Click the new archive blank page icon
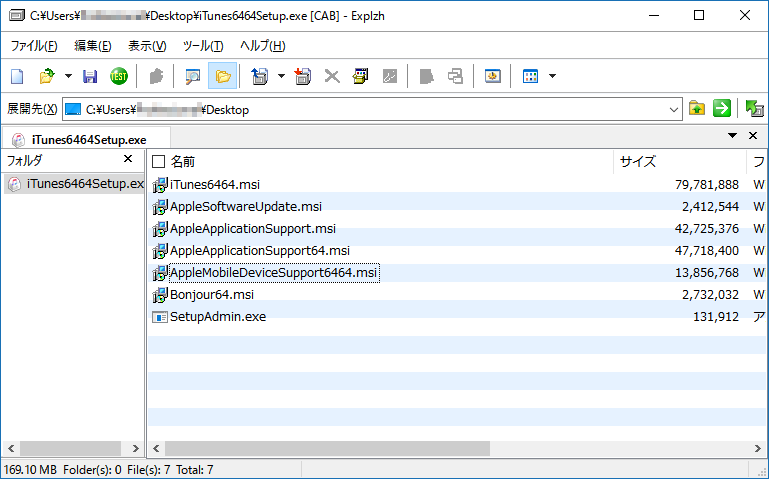Image resolution: width=769 pixels, height=479 pixels. [17, 76]
